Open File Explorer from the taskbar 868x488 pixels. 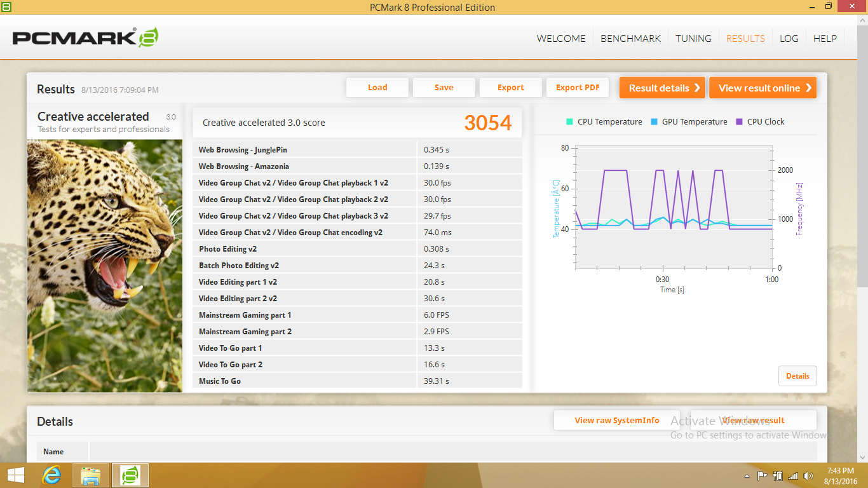pyautogui.click(x=91, y=475)
